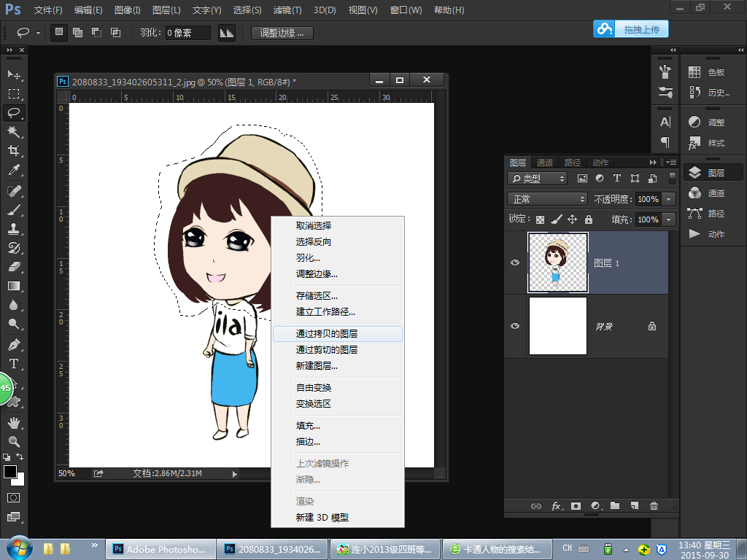Viewport: 747px width, 560px height.
Task: Enable Add to Selection mode
Action: click(77, 32)
